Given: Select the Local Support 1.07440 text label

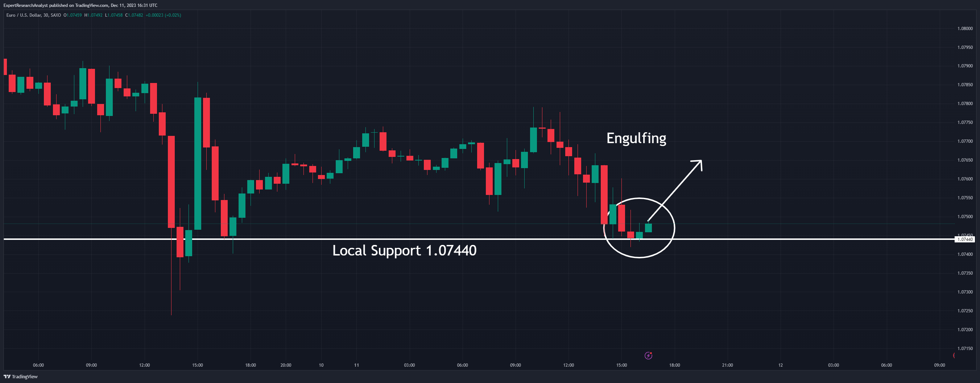Looking at the screenshot, I should (404, 250).
